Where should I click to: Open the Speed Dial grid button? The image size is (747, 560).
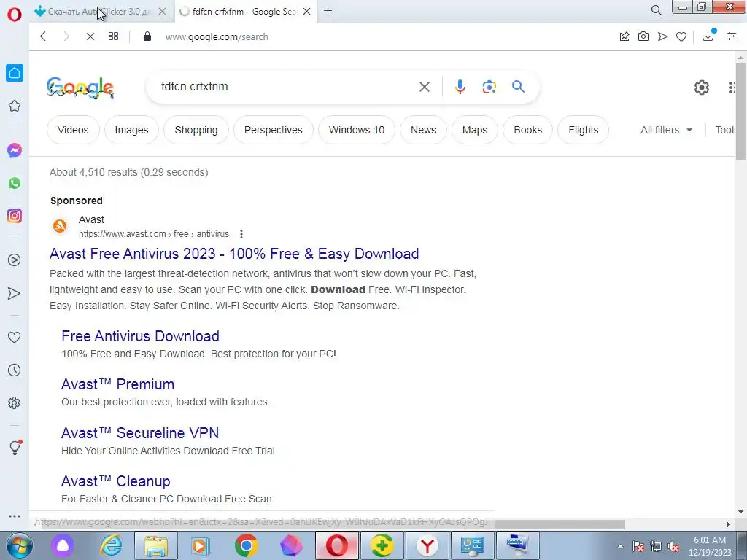click(x=113, y=36)
